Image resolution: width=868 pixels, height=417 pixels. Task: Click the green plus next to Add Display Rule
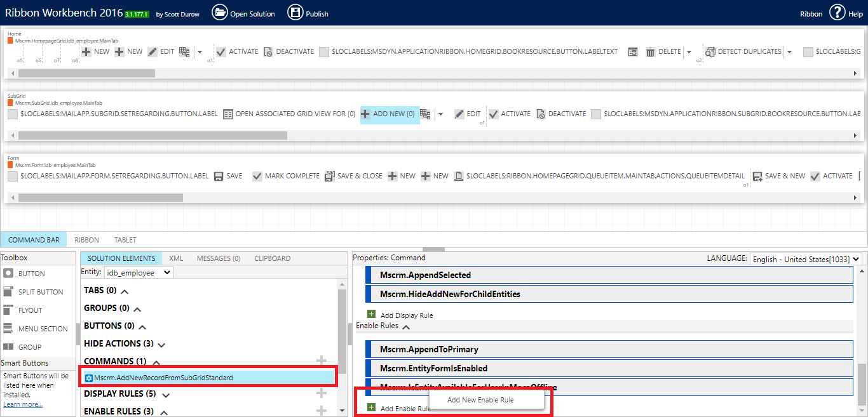[x=372, y=314]
